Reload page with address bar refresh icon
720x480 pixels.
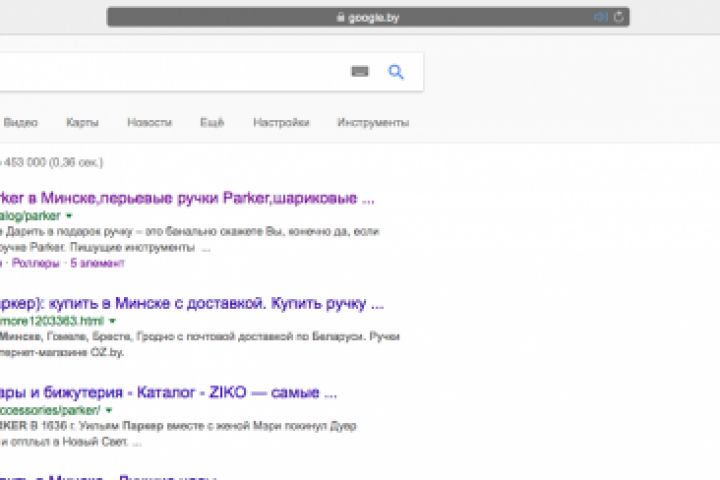[619, 17]
